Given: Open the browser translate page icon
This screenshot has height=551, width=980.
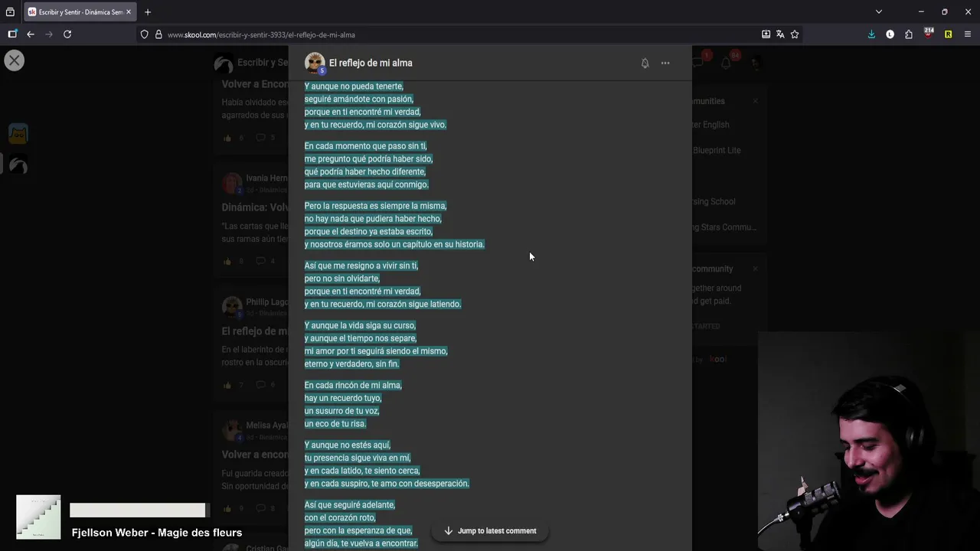Looking at the screenshot, I should tap(780, 34).
